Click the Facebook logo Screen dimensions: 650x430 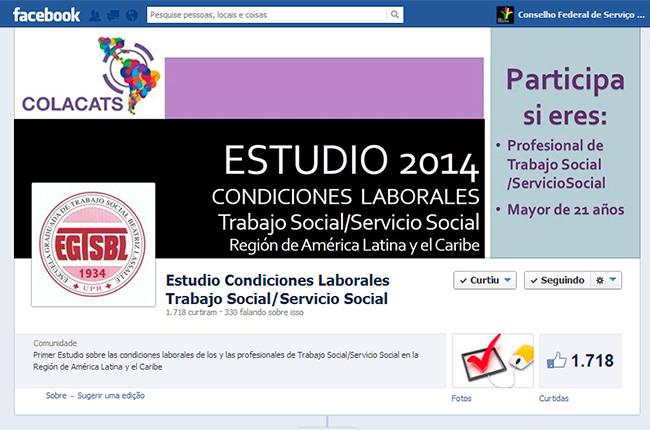46,15
